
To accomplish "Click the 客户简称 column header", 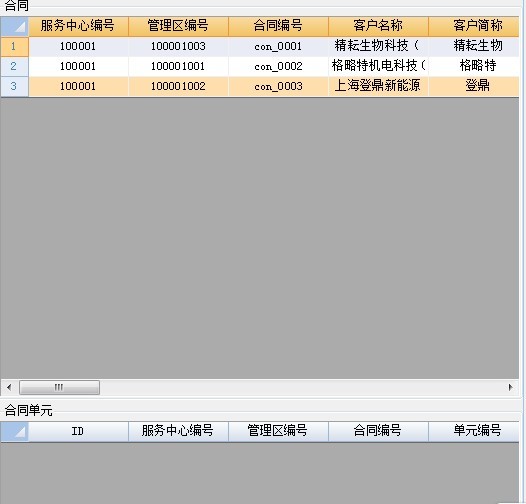I will pos(474,26).
